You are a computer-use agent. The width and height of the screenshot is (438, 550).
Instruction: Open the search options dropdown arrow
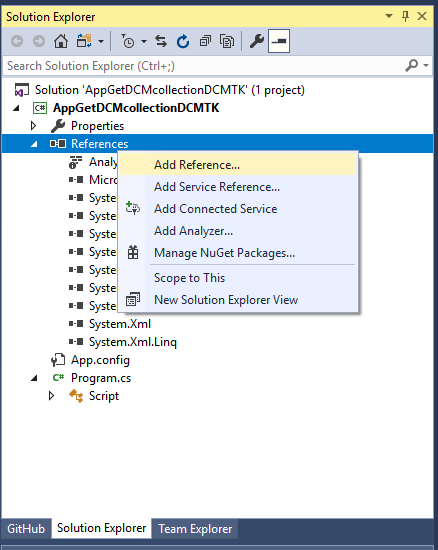tap(426, 65)
